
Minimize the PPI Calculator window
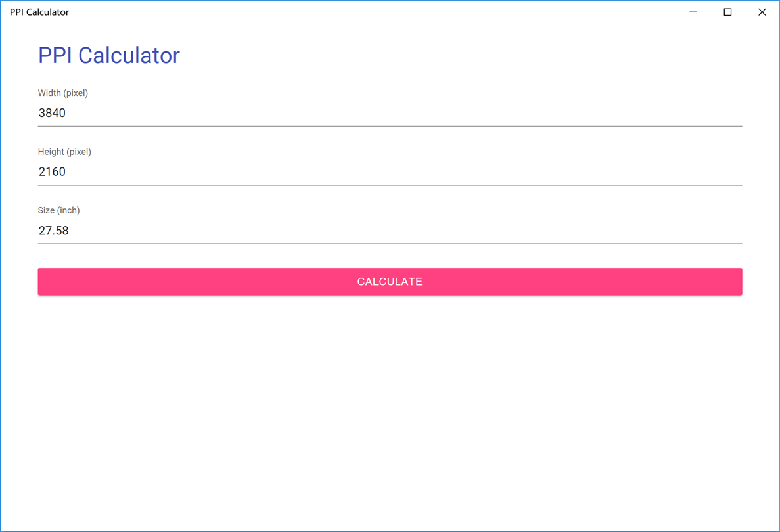click(x=693, y=12)
